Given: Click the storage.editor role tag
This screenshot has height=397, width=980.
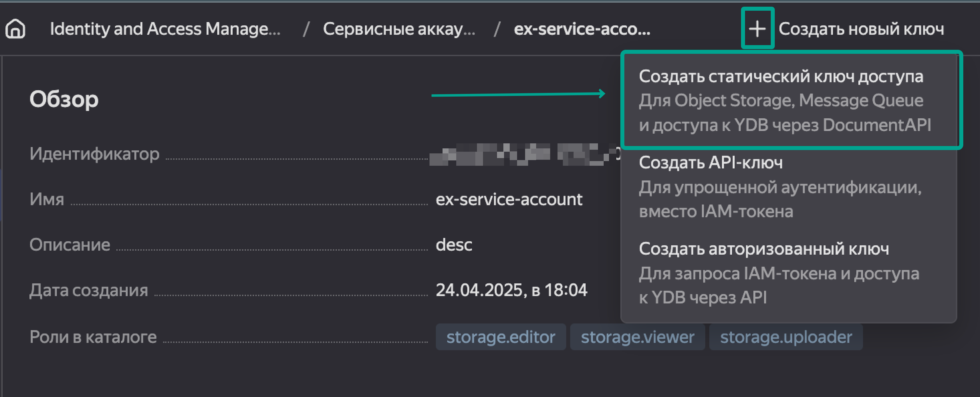Looking at the screenshot, I should pos(500,337).
